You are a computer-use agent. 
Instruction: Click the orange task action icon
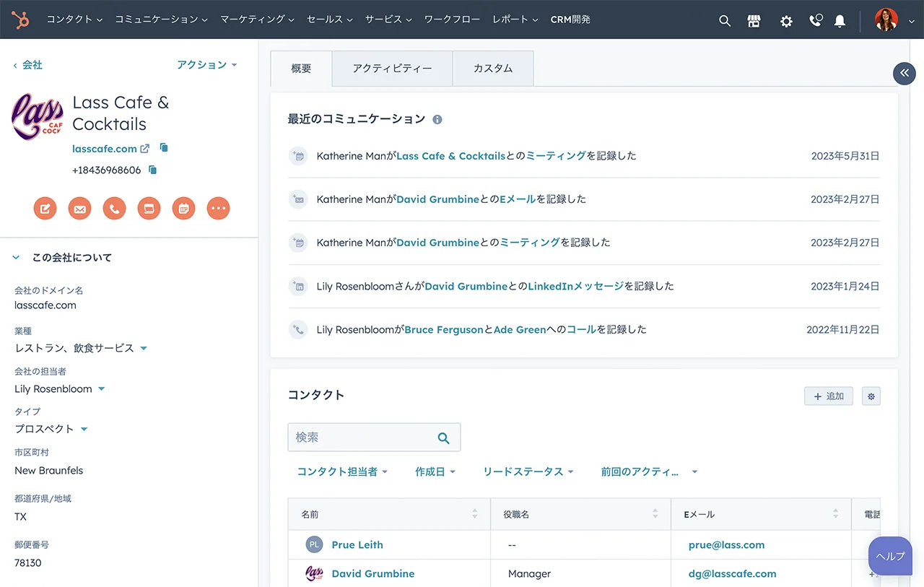click(x=149, y=209)
